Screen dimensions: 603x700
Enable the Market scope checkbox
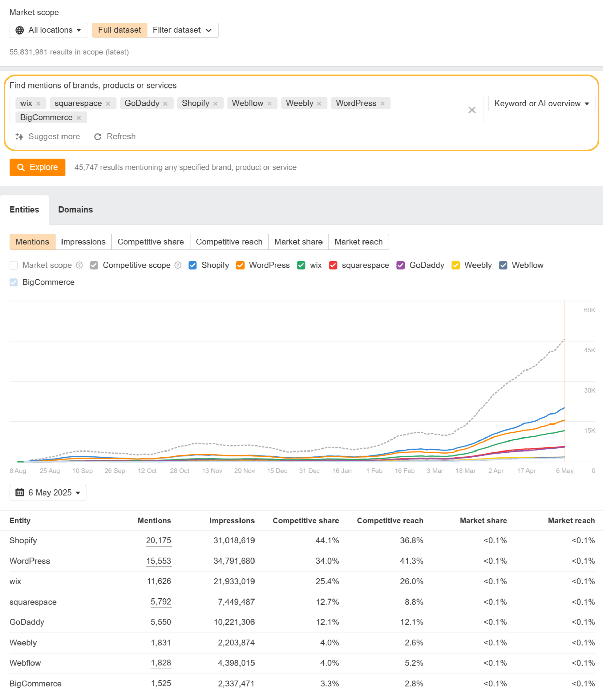(x=14, y=265)
